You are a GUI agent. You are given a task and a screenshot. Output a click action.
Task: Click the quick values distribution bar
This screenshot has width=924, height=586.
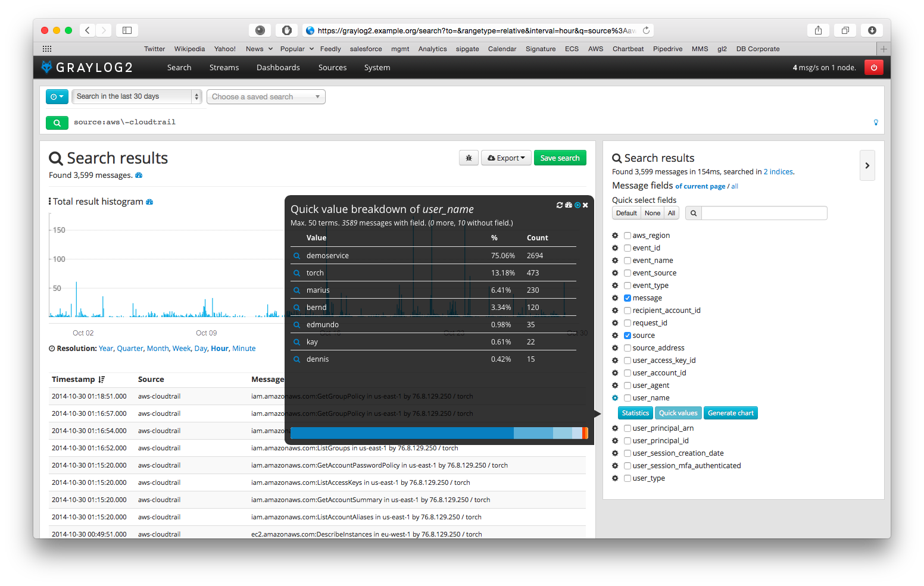pos(439,433)
